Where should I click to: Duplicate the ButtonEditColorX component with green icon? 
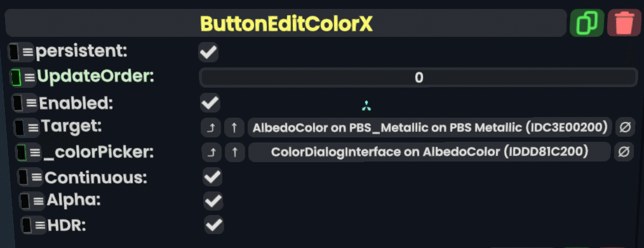point(587,24)
